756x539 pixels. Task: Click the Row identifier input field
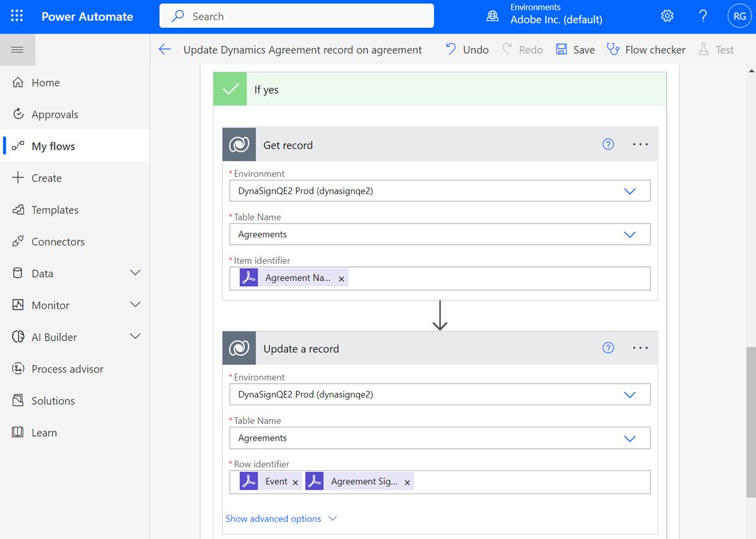coord(440,482)
